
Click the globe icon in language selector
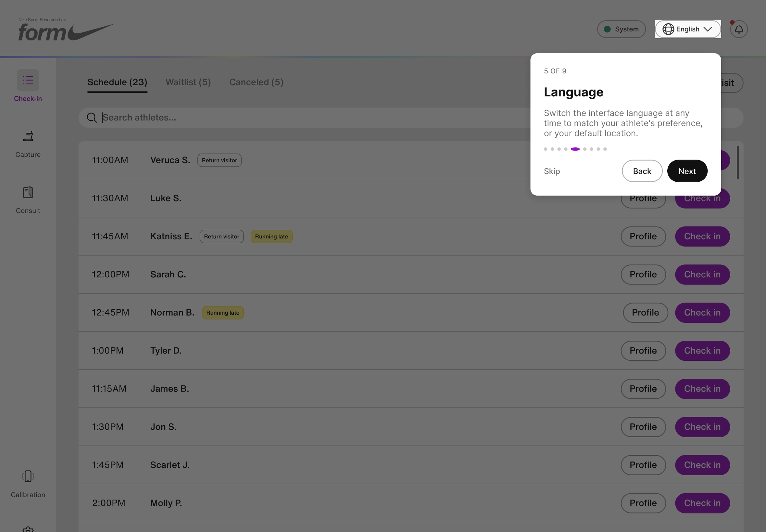[x=668, y=29]
